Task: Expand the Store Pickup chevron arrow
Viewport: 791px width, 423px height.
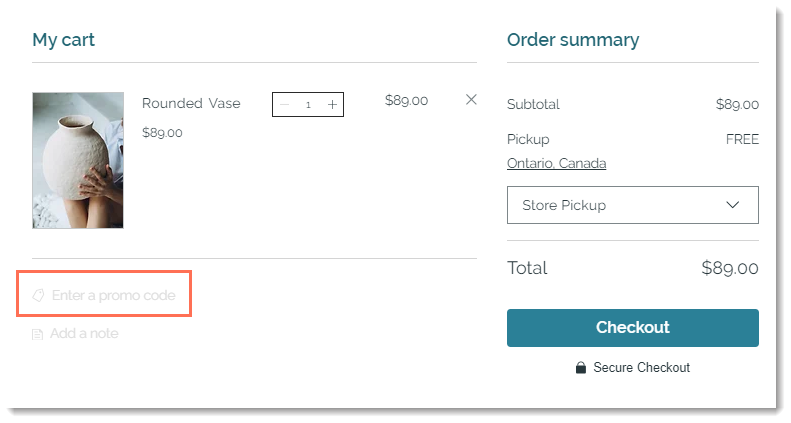Action: click(x=732, y=205)
